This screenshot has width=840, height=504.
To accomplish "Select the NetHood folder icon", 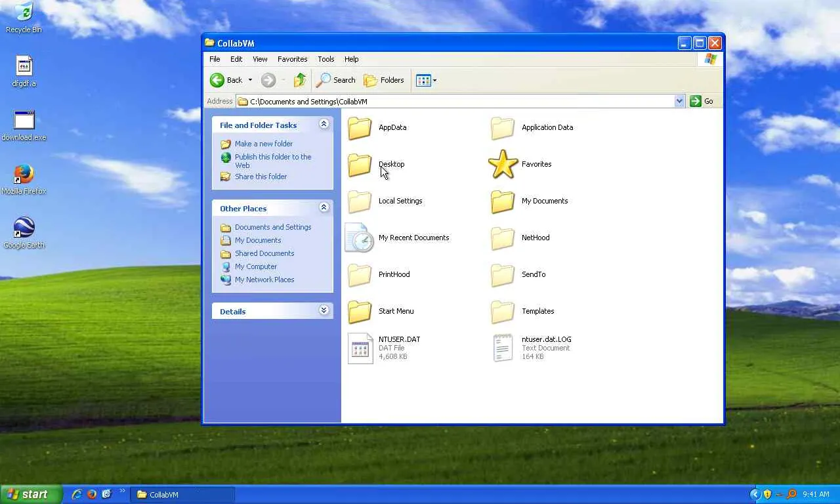I will 503,238.
